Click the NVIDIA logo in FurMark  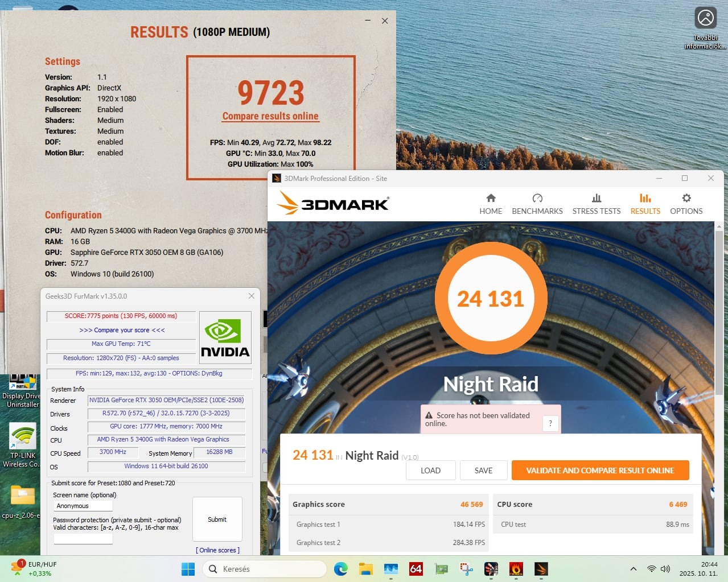(225, 337)
